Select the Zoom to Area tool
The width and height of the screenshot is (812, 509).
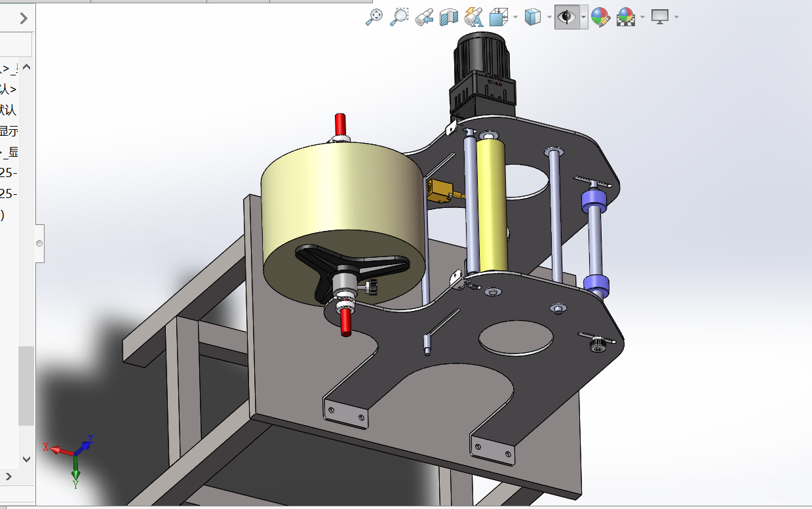398,17
